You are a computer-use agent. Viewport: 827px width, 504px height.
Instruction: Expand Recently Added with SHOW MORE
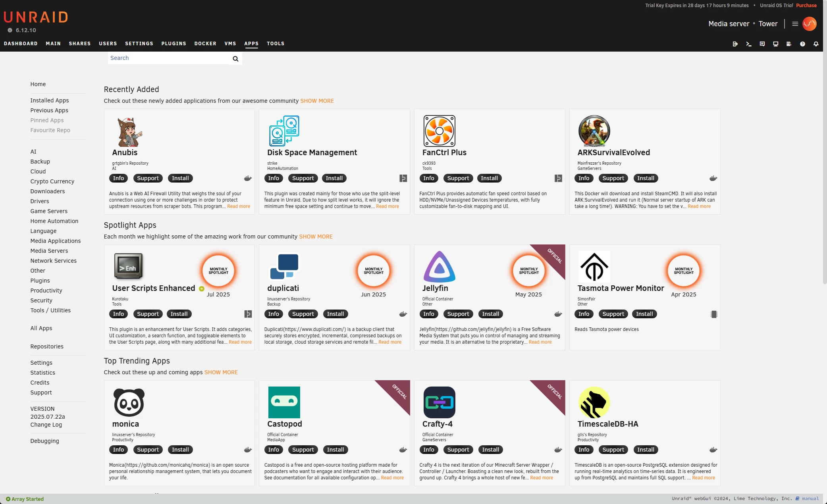point(317,101)
